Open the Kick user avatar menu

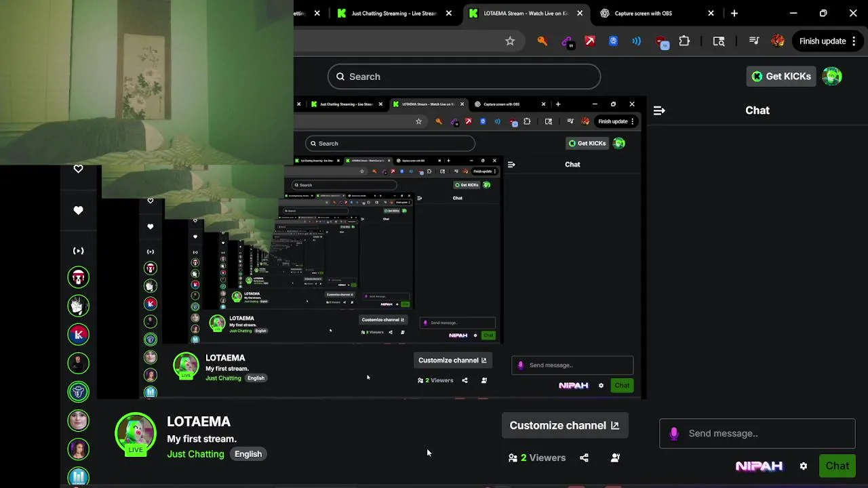[832, 77]
